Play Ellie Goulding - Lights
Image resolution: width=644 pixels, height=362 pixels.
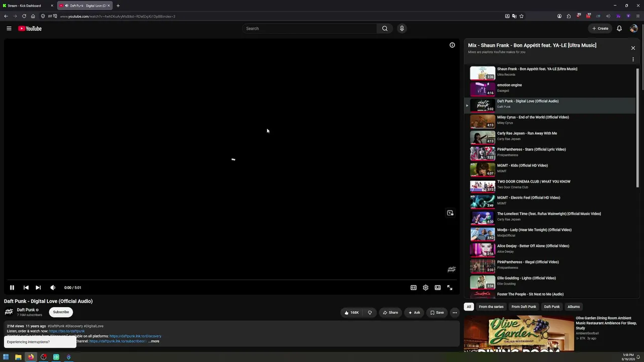(550, 282)
